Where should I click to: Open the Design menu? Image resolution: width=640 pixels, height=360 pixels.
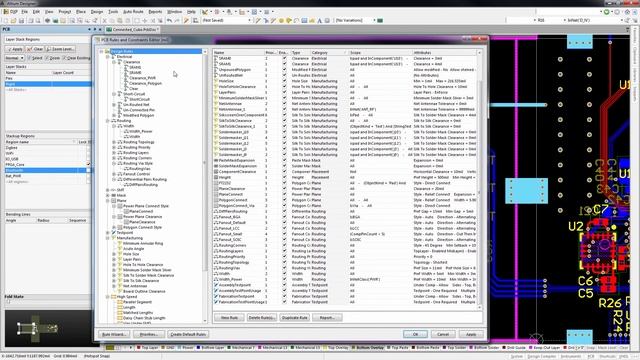(97, 12)
